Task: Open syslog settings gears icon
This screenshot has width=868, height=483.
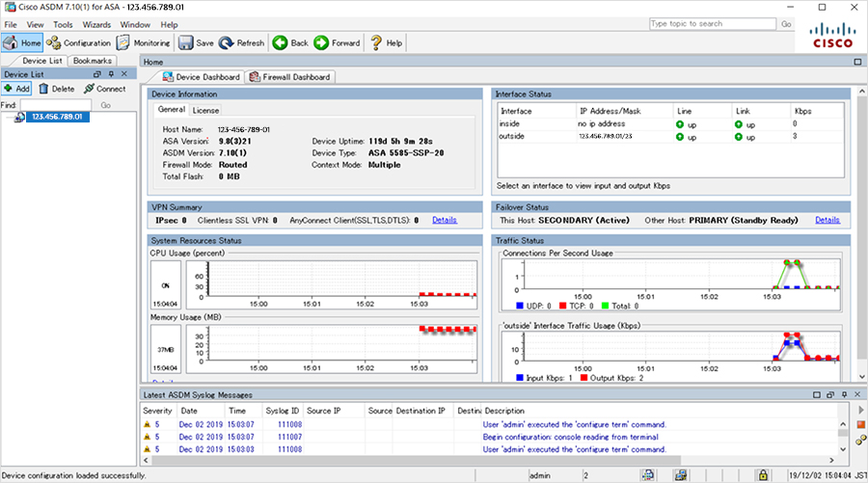Action: [x=861, y=440]
